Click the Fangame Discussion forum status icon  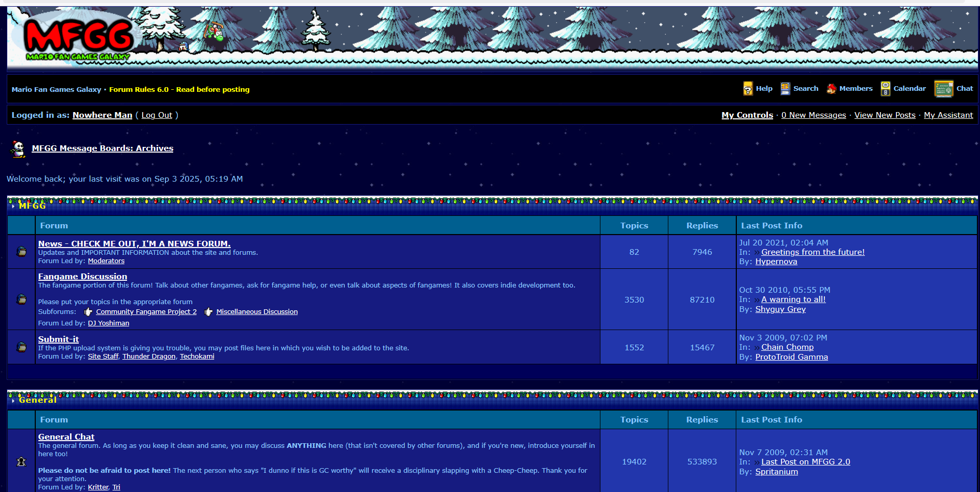[x=22, y=299]
